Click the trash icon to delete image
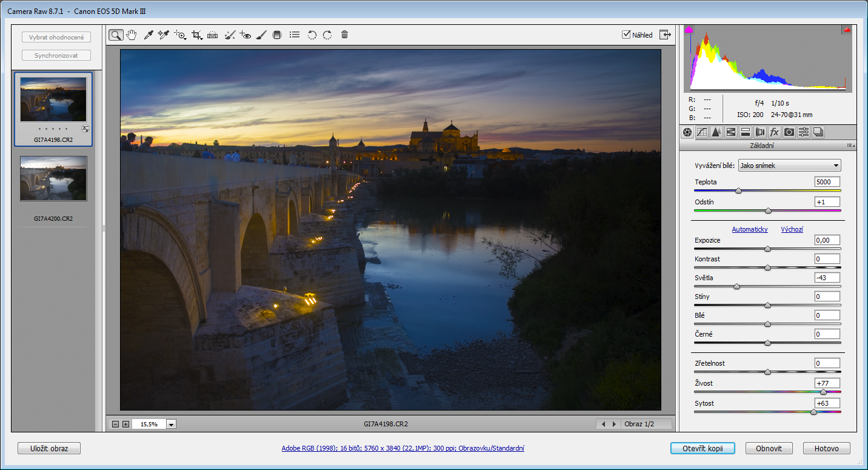This screenshot has width=868, height=470. pos(344,35)
